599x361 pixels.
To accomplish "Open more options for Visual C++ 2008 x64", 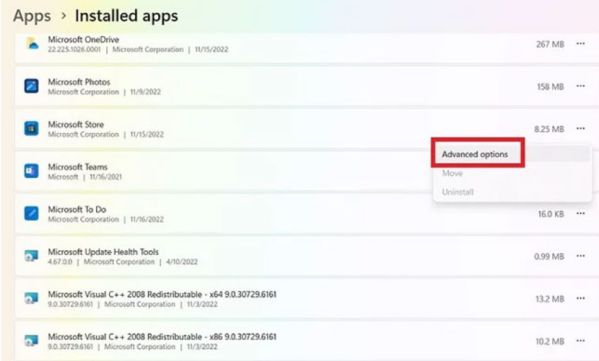I will coord(581,298).
